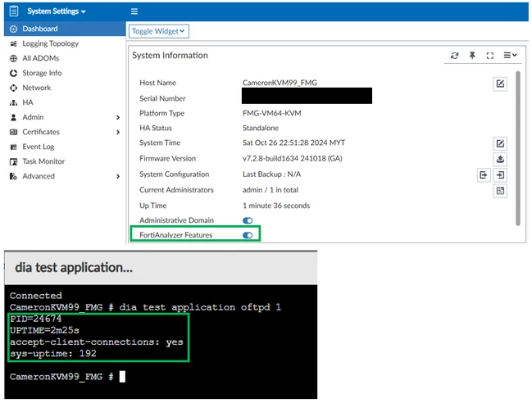Viewport: 532px width, 403px height.
Task: Click the System Settings clipboard icon
Action: click(x=14, y=11)
